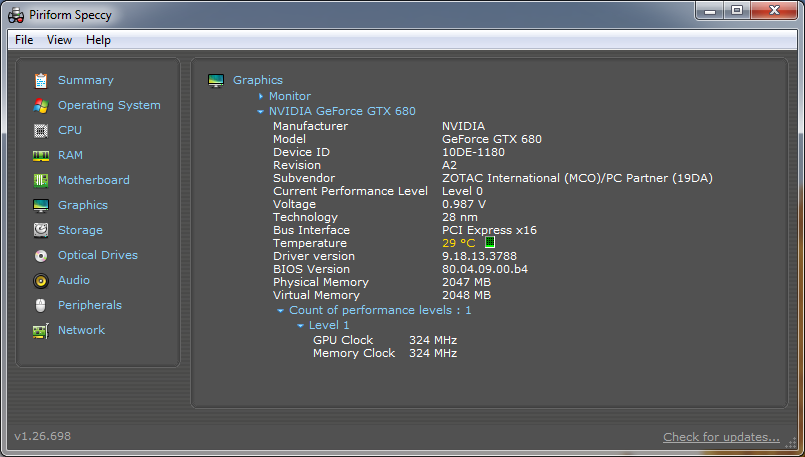805x457 pixels.
Task: Open the View menu
Action: [59, 40]
